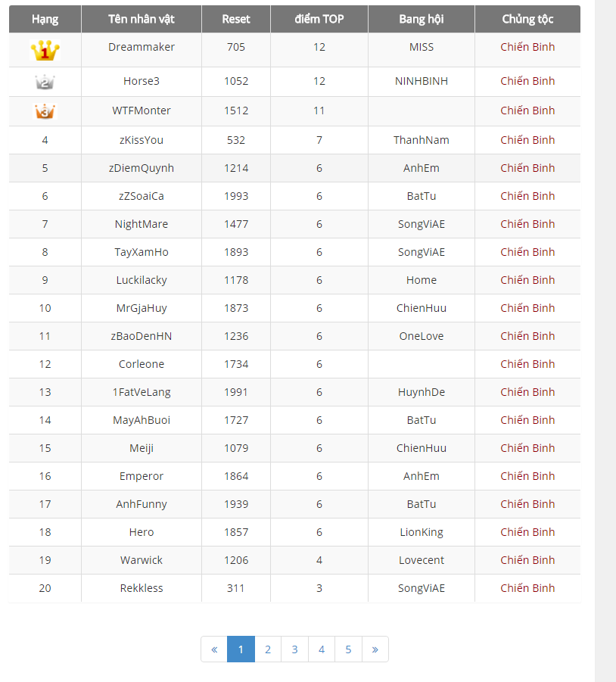The width and height of the screenshot is (616, 682).
Task: Jump to page 4 in pagination
Action: (x=322, y=649)
